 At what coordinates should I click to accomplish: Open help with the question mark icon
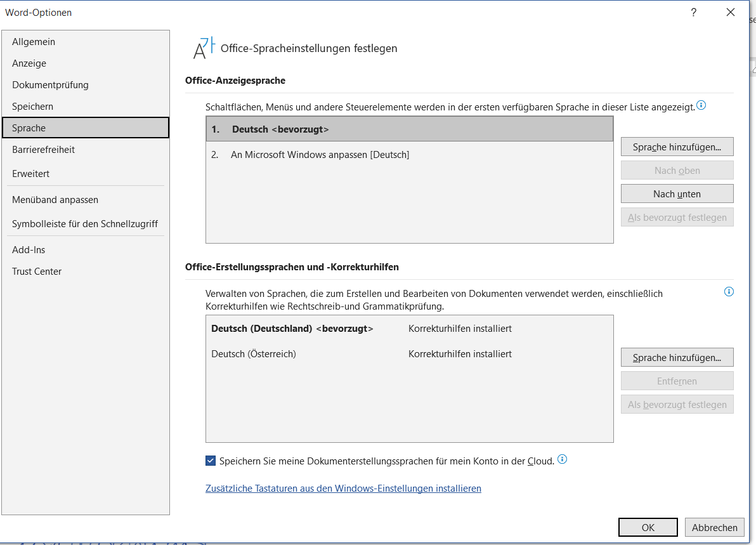[x=693, y=13]
